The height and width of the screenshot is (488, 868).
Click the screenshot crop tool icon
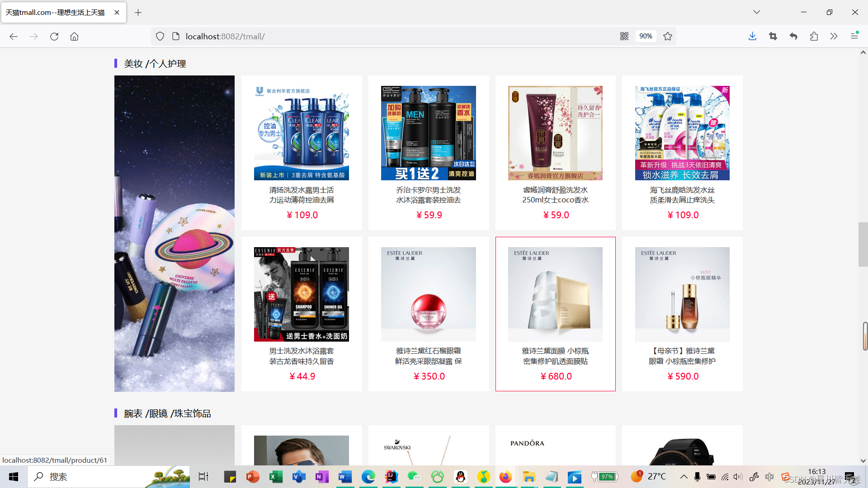pyautogui.click(x=773, y=36)
